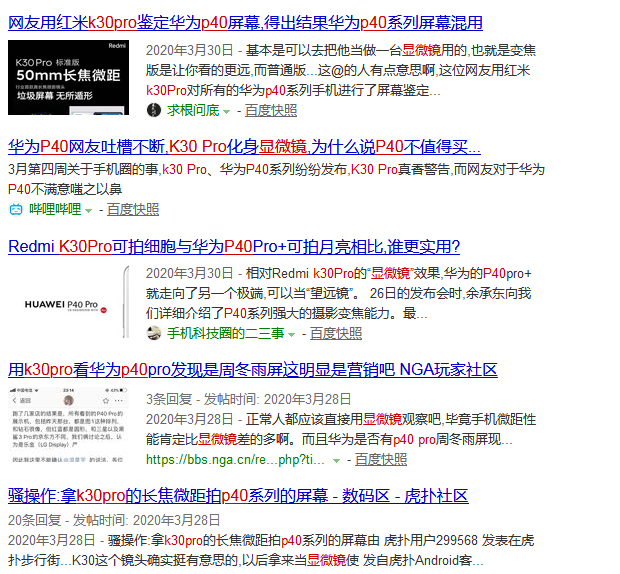This screenshot has width=620, height=574.
Task: Click the 哔哩哔哩 TV logo icon
Action: click(16, 209)
